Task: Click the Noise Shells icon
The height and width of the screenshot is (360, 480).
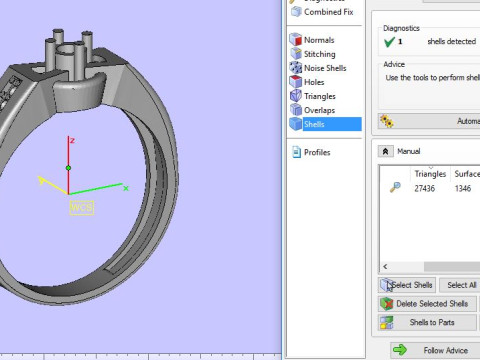Action: [x=296, y=68]
